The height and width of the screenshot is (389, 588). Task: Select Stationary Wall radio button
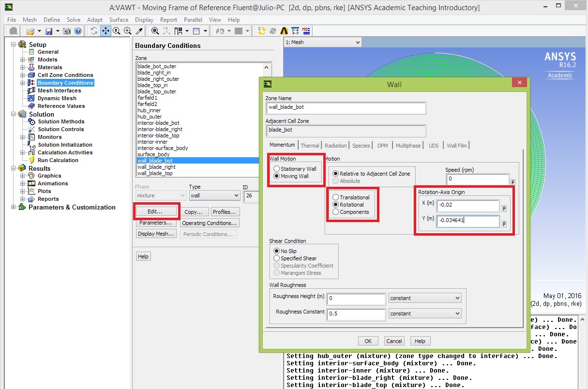pyautogui.click(x=276, y=169)
